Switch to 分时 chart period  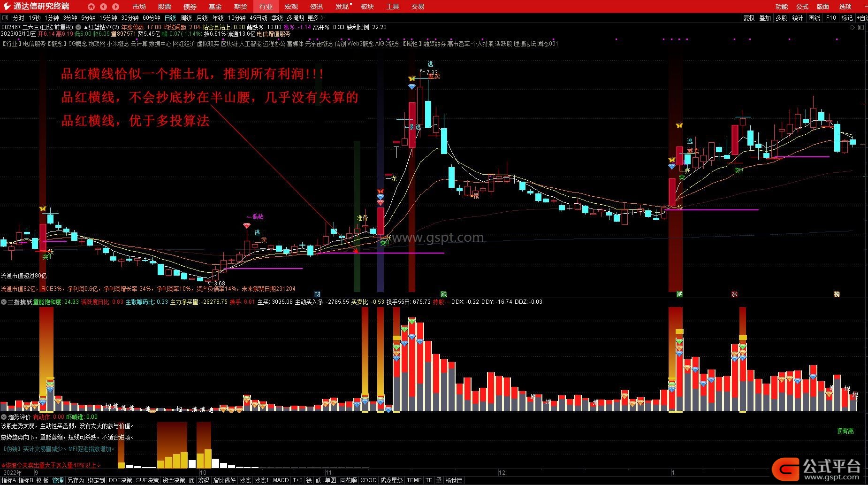[19, 18]
